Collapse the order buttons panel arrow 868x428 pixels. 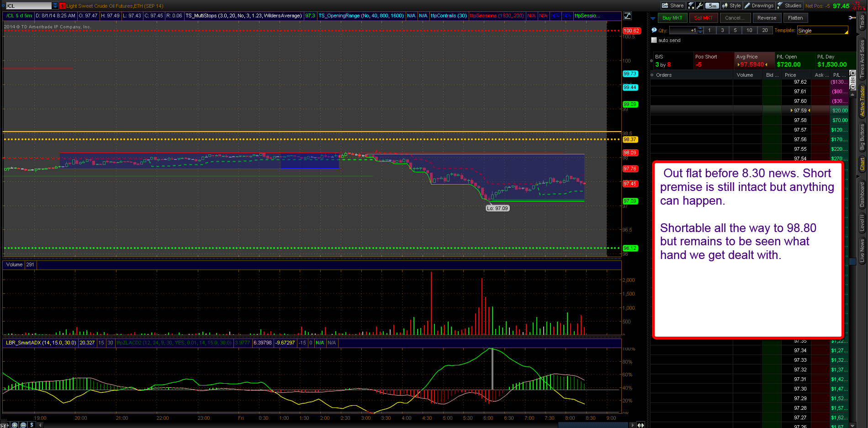click(x=653, y=18)
